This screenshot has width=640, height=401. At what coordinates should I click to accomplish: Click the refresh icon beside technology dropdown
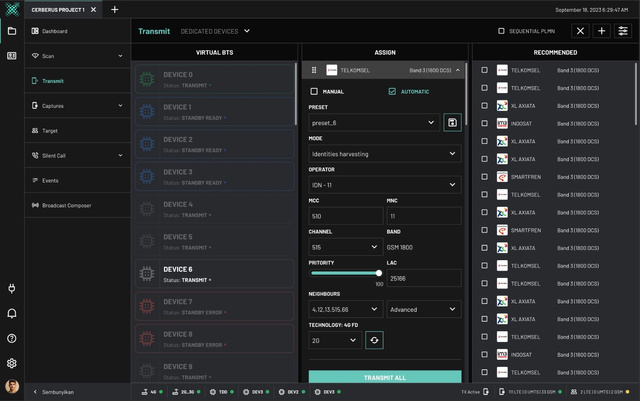coord(373,340)
